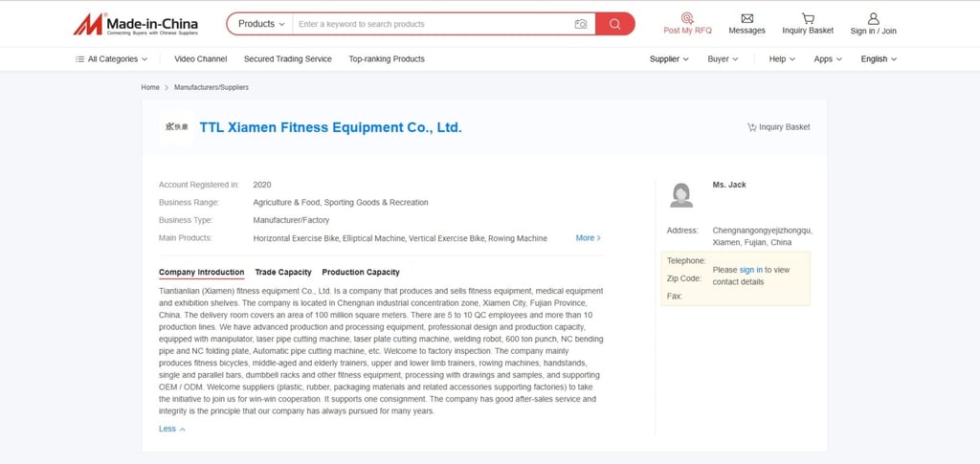Click the All Categories list icon

coord(79,58)
